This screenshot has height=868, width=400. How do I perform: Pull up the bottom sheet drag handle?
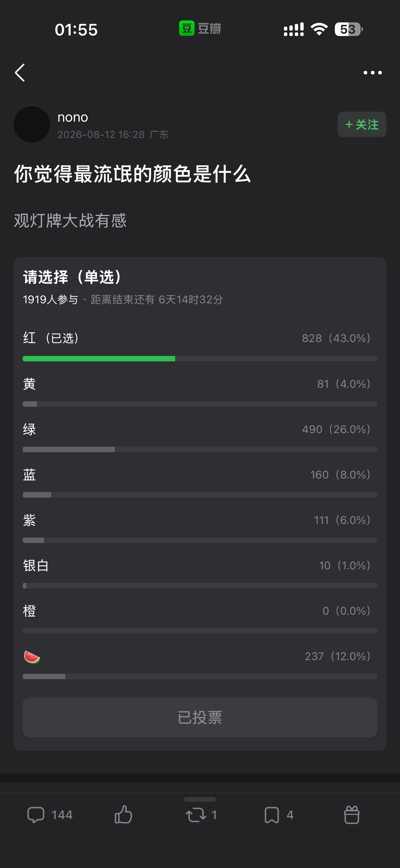click(x=200, y=799)
